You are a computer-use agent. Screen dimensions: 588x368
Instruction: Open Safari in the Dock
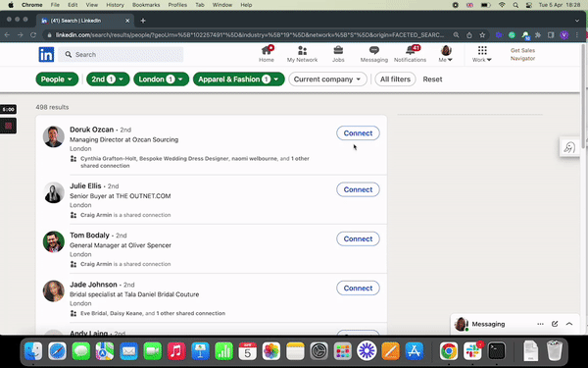pyautogui.click(x=58, y=351)
